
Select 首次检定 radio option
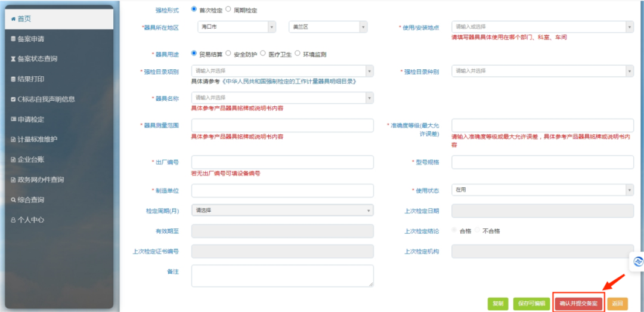point(194,9)
